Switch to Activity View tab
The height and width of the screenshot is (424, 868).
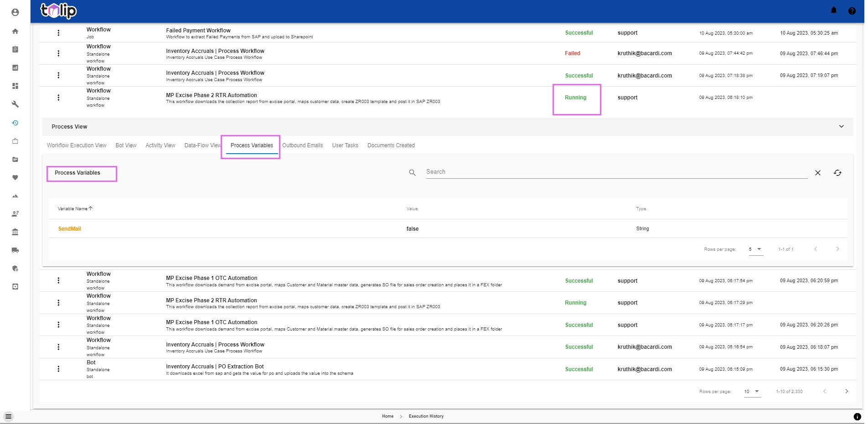(x=160, y=145)
